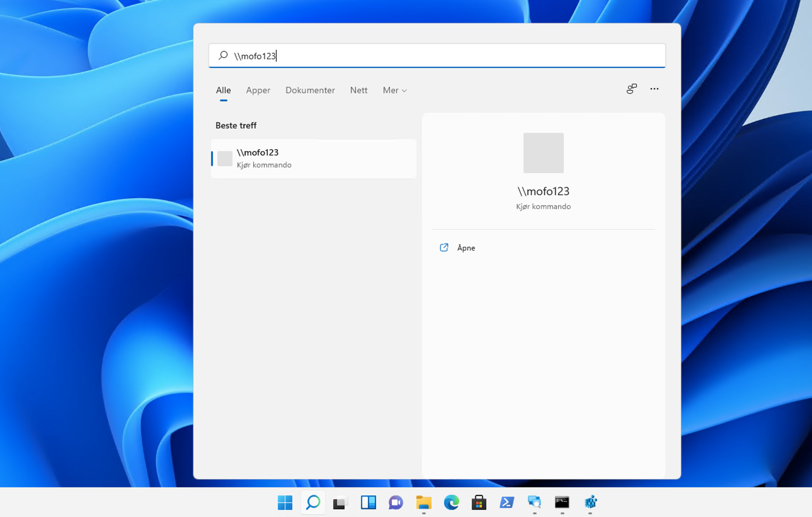Select the \\mofo123 best match result
This screenshot has height=517, width=812.
pyautogui.click(x=314, y=159)
